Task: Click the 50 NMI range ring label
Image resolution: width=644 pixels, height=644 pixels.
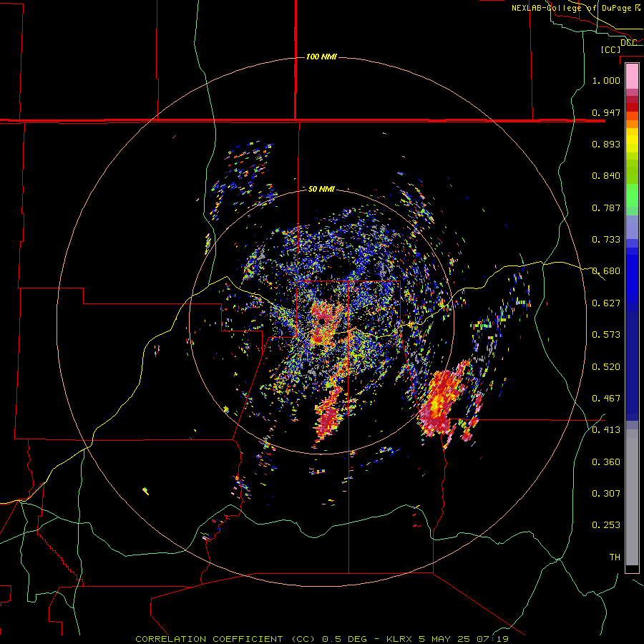Action: click(x=321, y=189)
